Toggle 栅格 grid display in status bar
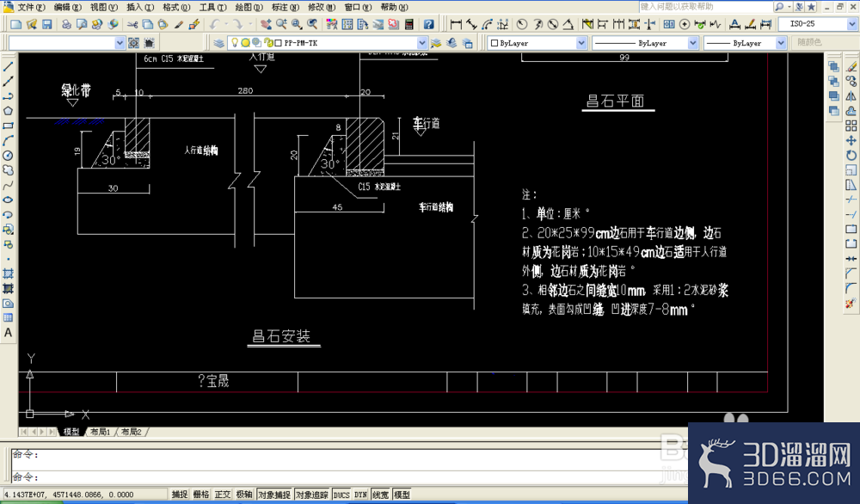Screen dimensions: 860x504 pyautogui.click(x=200, y=495)
